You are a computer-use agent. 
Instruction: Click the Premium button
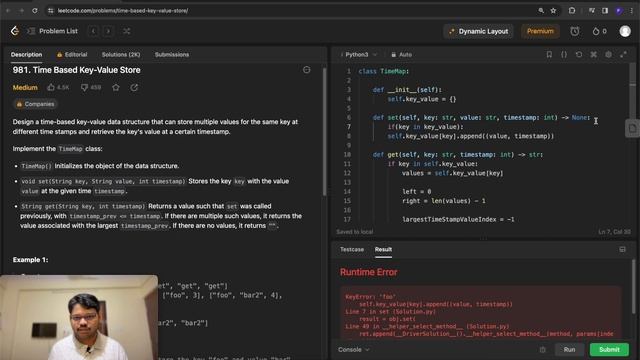540,31
